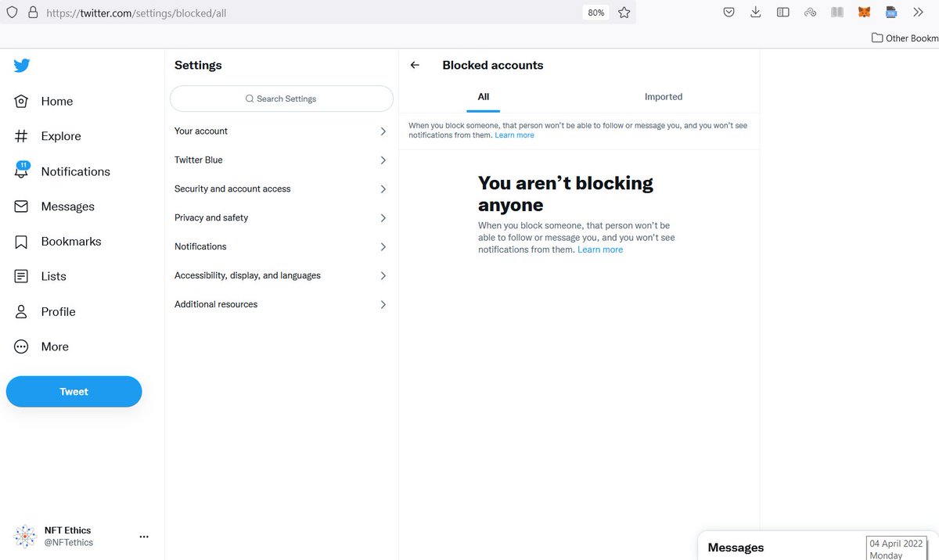
Task: Open the MetaMask fox extension icon
Action: pyautogui.click(x=864, y=13)
